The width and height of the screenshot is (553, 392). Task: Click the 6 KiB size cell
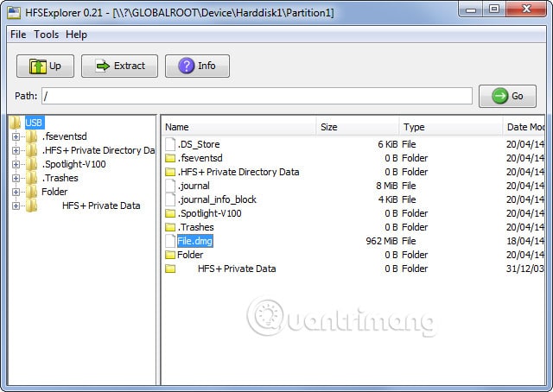(388, 144)
